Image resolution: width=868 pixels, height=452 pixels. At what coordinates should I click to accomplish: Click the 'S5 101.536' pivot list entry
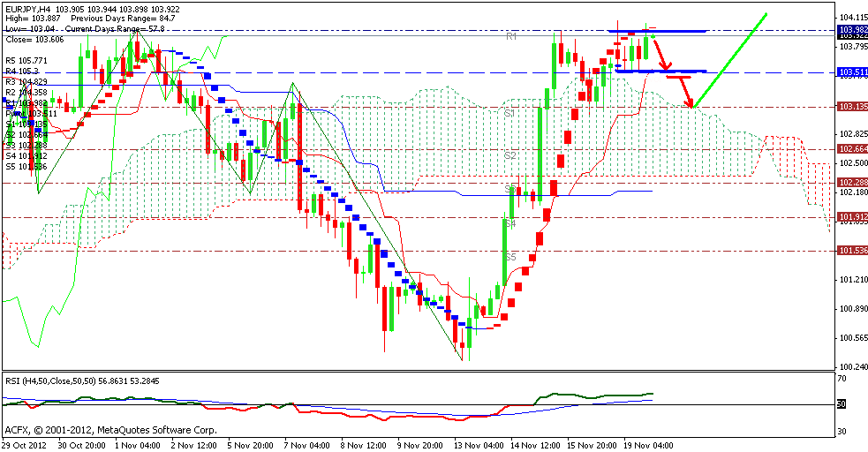pos(26,167)
